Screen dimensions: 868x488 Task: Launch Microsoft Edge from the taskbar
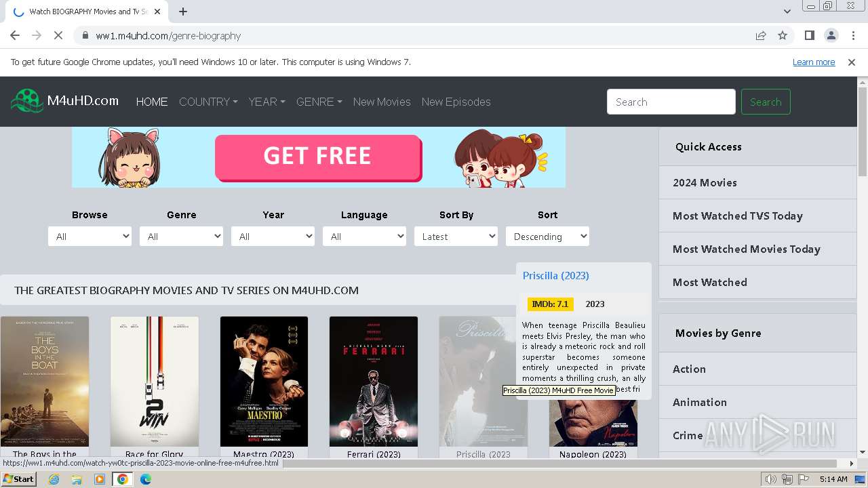pyautogui.click(x=146, y=479)
